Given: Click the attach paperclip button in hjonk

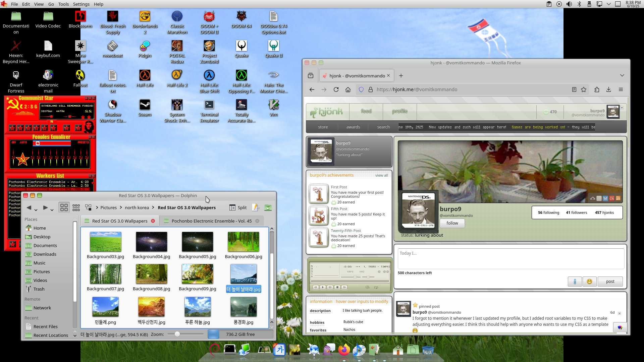Looking at the screenshot, I should [x=575, y=282].
